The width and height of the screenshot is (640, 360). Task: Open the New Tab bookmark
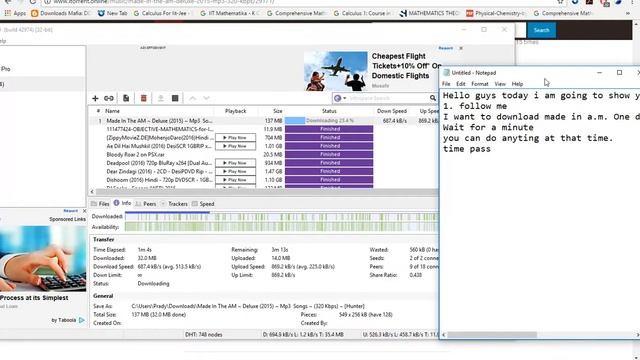tap(112, 13)
